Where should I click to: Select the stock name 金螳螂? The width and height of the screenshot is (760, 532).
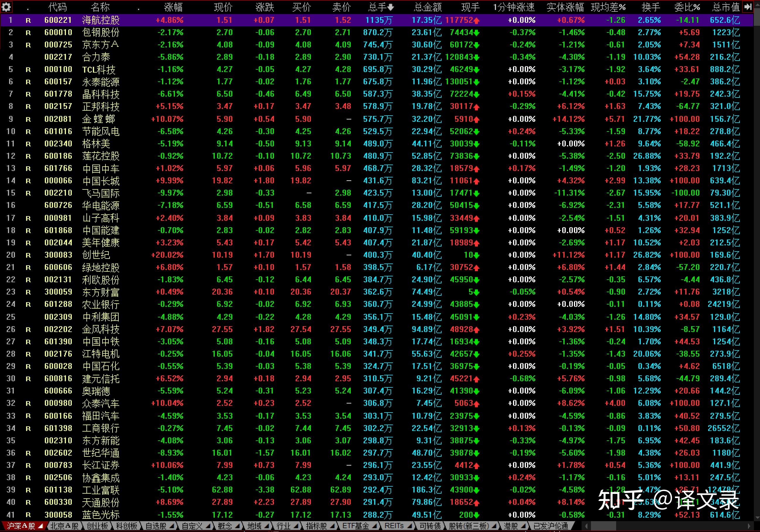99,119
